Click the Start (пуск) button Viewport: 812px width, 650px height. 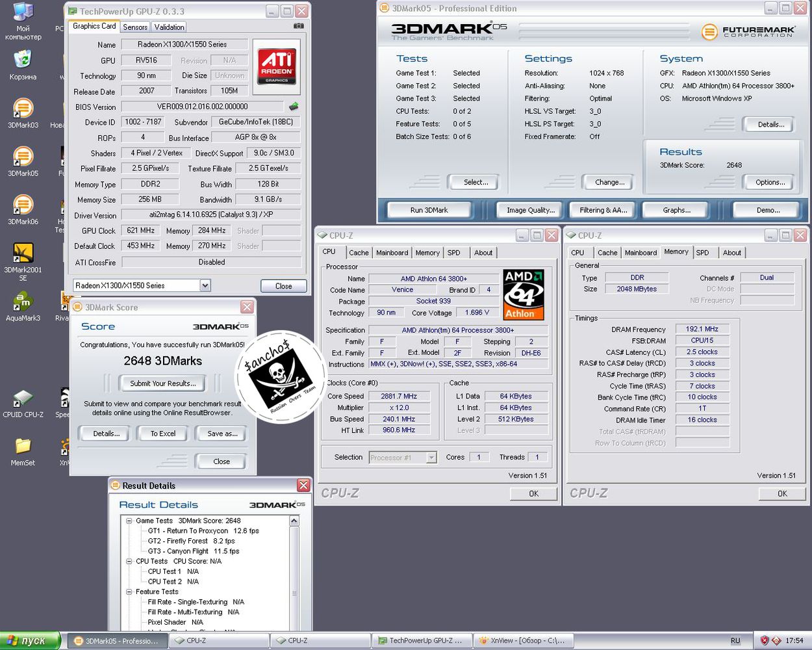click(x=31, y=640)
